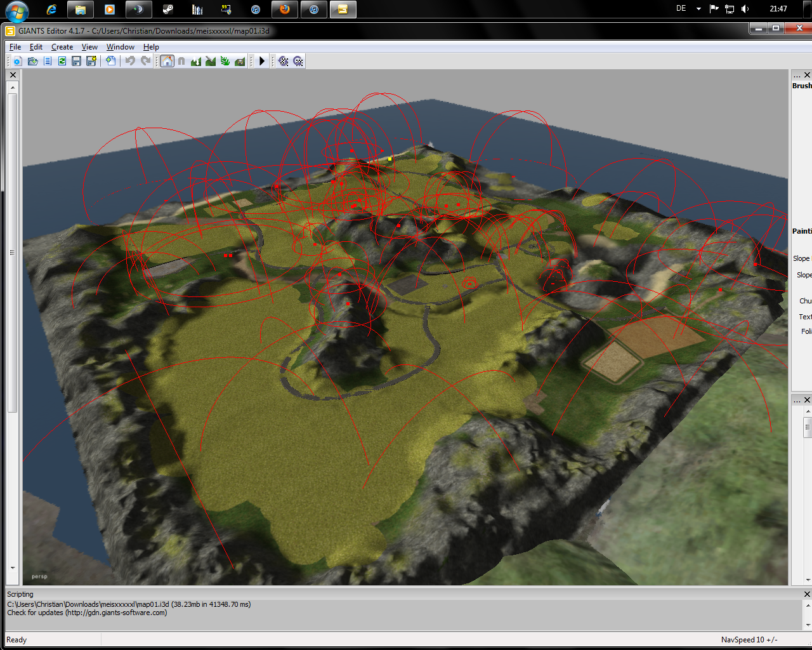Image resolution: width=812 pixels, height=650 pixels.
Task: Click the DE language indicator
Action: pyautogui.click(x=681, y=9)
